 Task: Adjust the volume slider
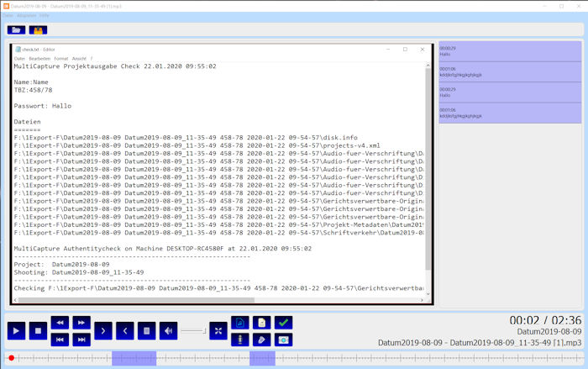click(x=194, y=330)
